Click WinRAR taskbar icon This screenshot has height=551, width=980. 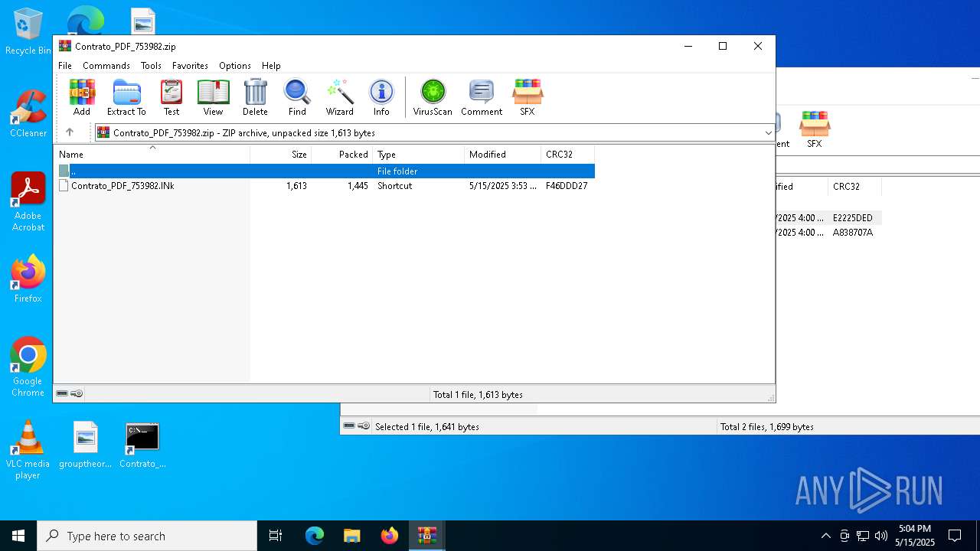pyautogui.click(x=427, y=536)
